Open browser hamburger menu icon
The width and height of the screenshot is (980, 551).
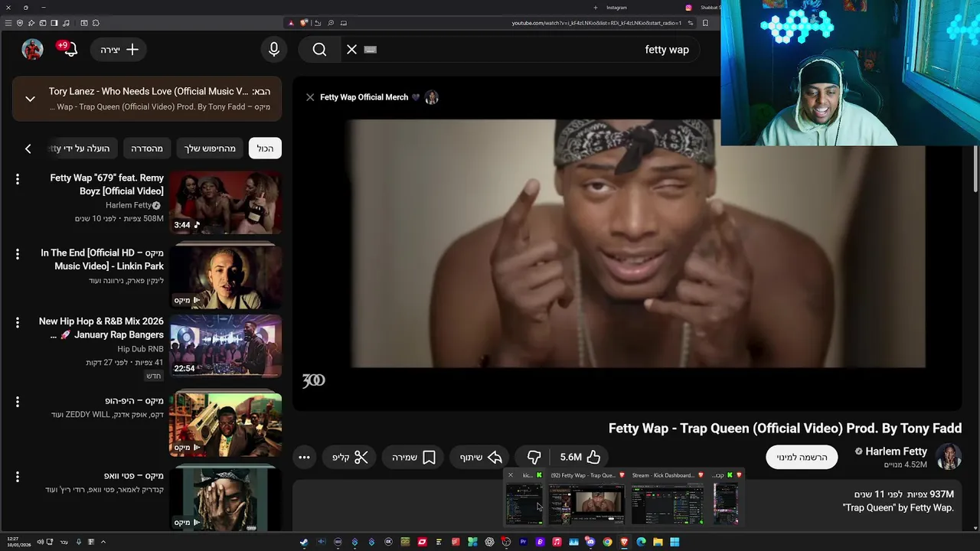click(8, 23)
